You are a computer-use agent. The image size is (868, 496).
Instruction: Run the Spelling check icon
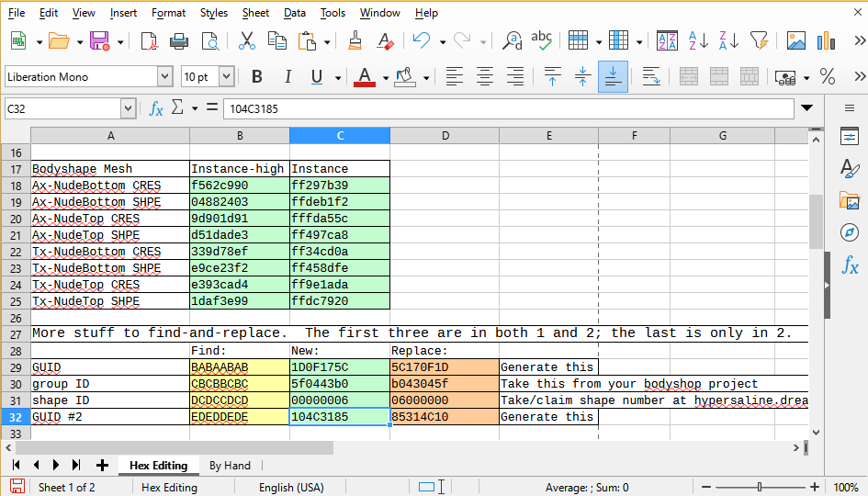coord(541,41)
